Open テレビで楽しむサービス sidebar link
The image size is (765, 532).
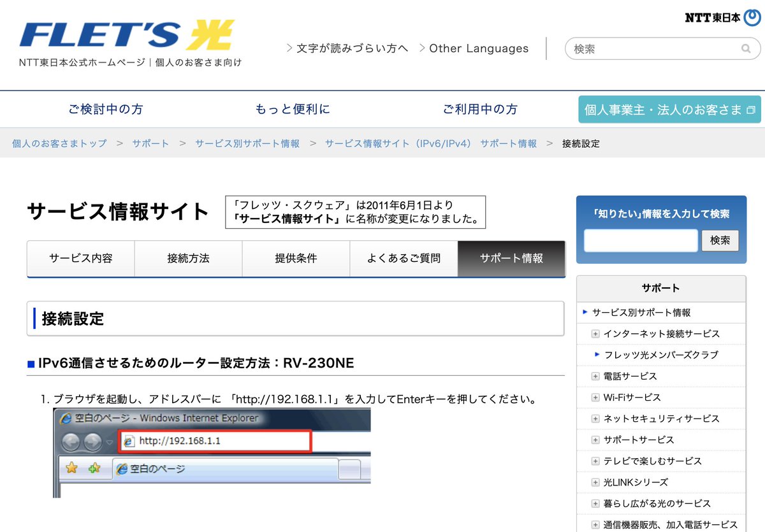pos(653,461)
